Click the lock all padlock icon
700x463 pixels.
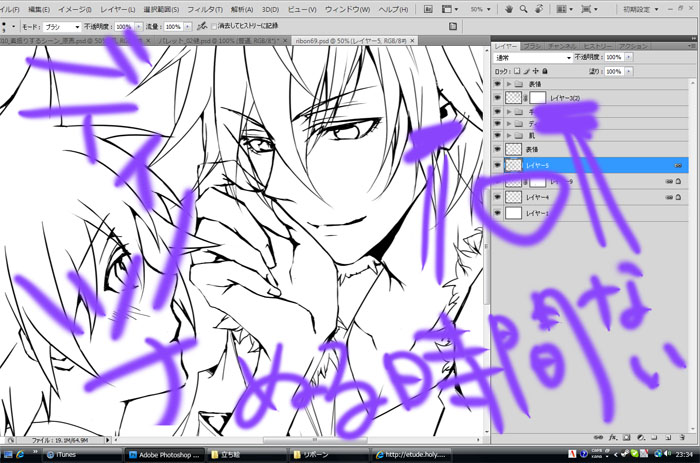click(x=545, y=71)
